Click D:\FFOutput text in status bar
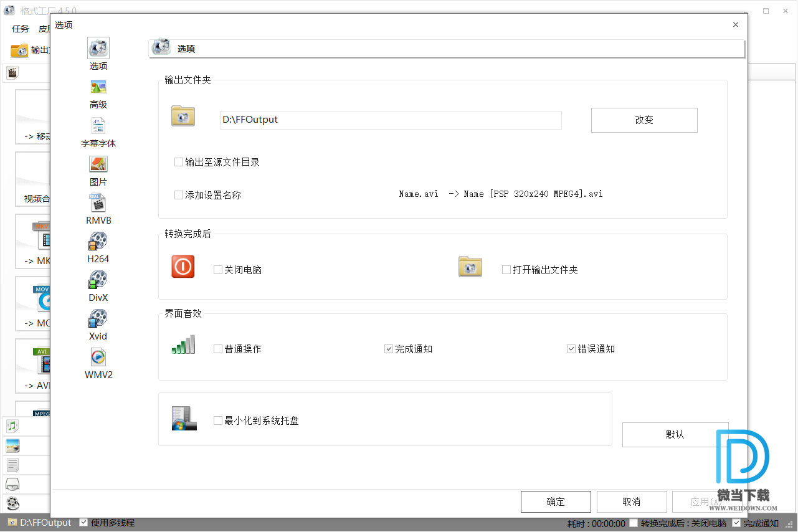798x532 pixels. coord(46,523)
